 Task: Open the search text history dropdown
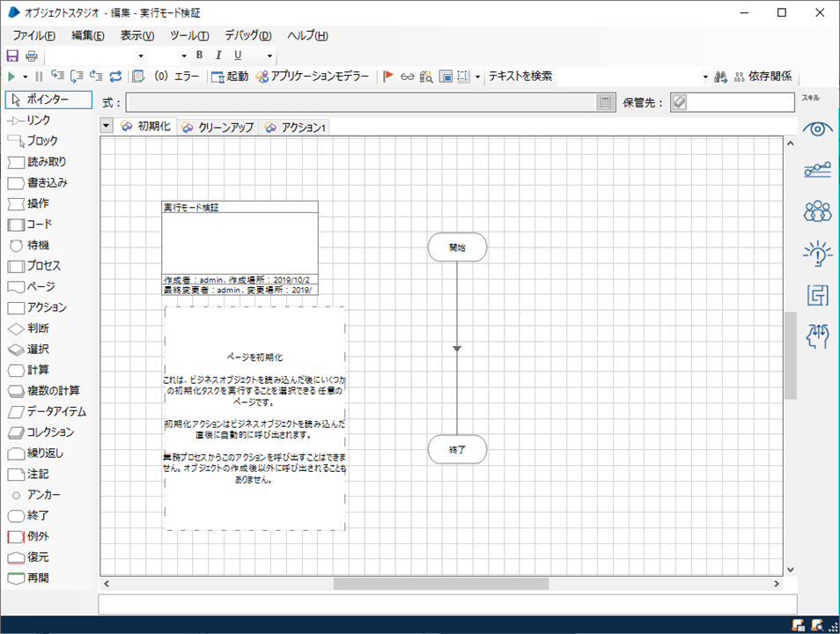[705, 77]
